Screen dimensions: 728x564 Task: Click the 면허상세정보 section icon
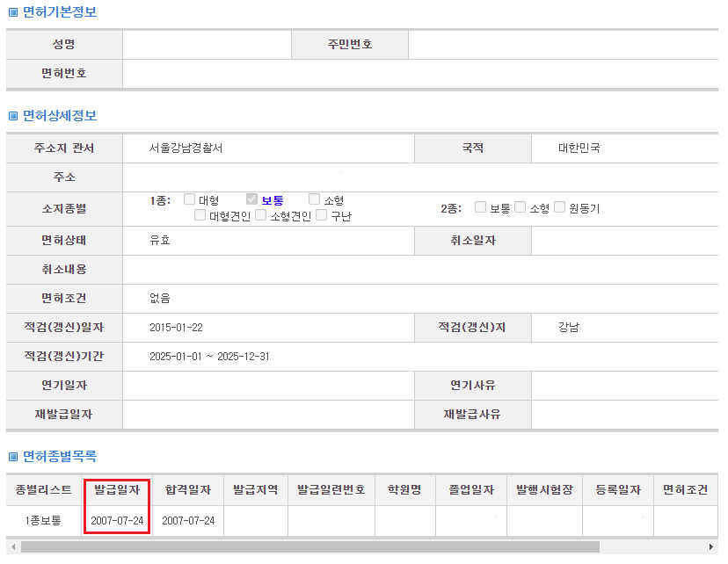(13, 116)
